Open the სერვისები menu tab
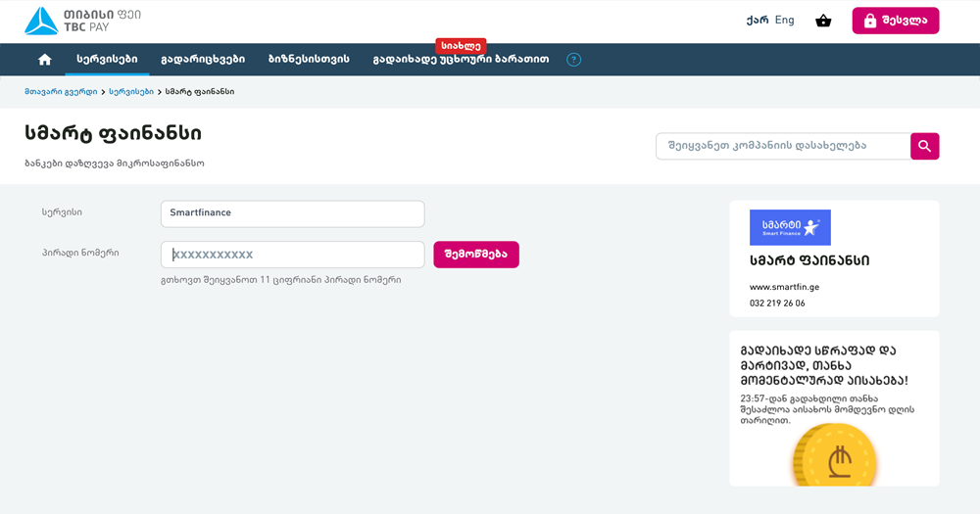 (107, 60)
